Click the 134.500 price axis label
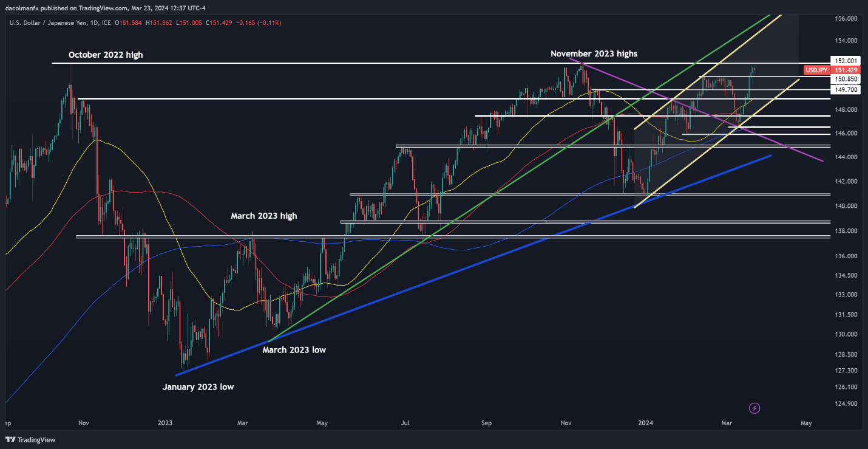The image size is (868, 449). (846, 275)
